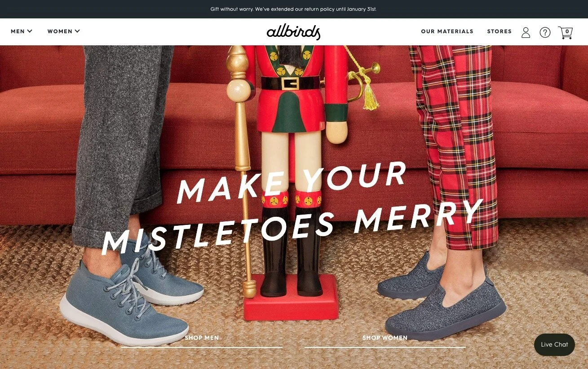Image resolution: width=588 pixels, height=369 pixels.
Task: Select the SHOP WOMEN button
Action: tap(385, 340)
